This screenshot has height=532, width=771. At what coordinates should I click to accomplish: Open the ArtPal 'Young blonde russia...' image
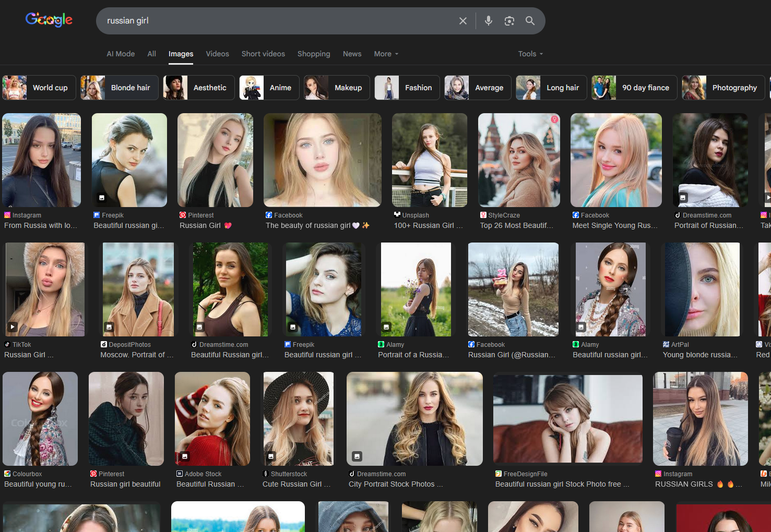[701, 289]
